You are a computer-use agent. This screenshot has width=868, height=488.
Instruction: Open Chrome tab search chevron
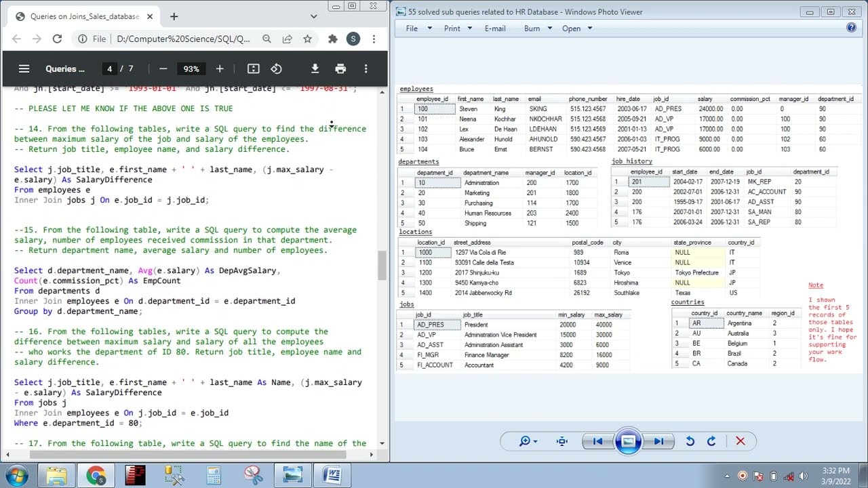313,16
